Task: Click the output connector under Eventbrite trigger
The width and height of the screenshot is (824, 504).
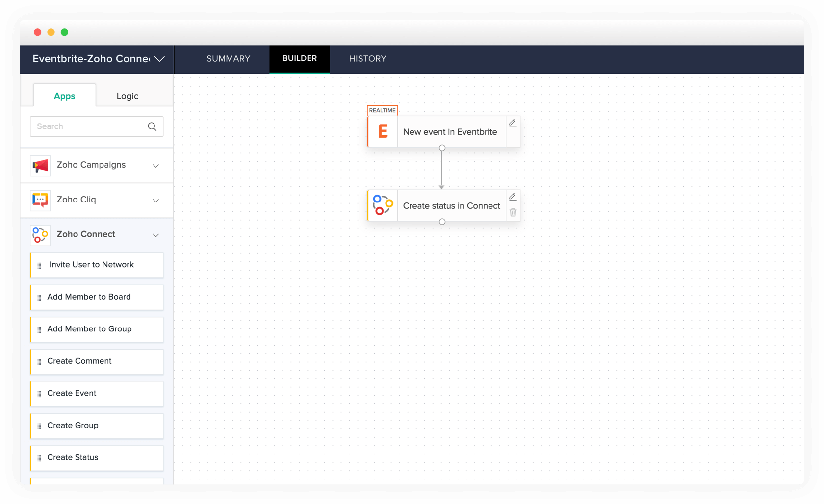Action: pos(442,148)
